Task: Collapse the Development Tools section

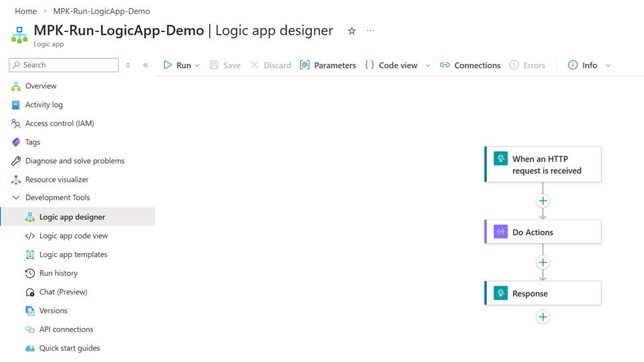Action: coord(16,198)
